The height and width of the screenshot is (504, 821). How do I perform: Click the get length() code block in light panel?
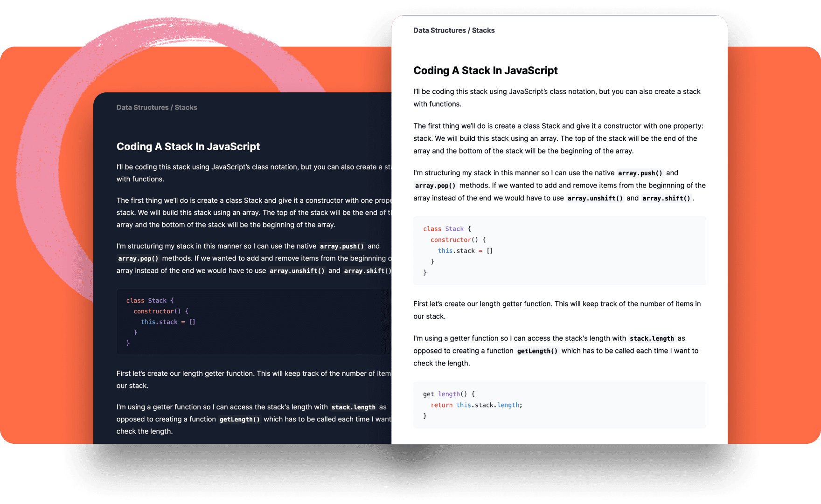559,405
